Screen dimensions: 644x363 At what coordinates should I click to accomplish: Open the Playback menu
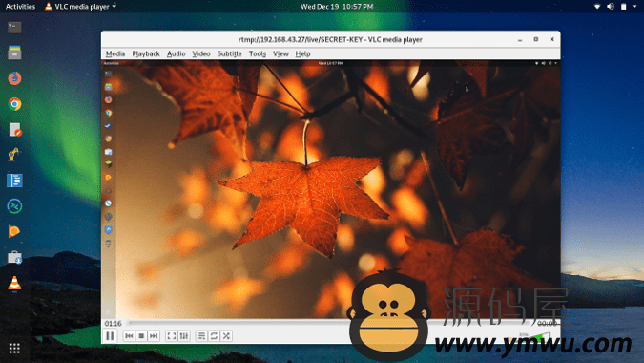[146, 53]
